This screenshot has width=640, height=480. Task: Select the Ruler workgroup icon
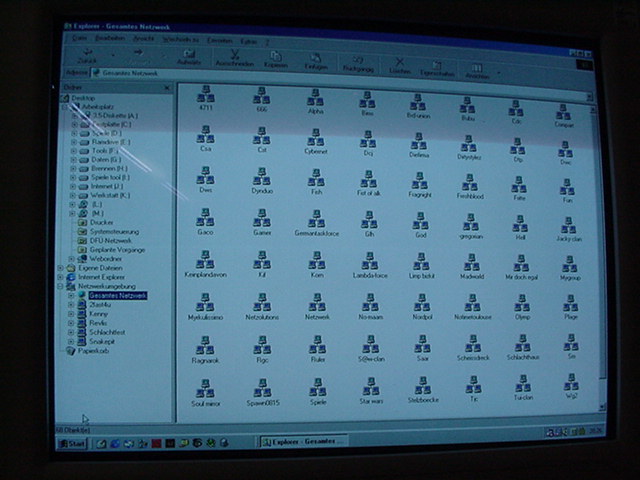coord(318,349)
